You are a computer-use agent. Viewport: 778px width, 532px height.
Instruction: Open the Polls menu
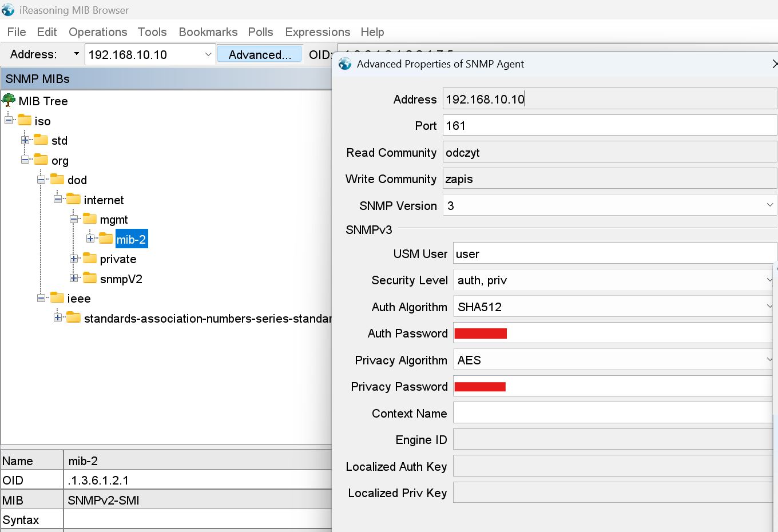point(261,32)
